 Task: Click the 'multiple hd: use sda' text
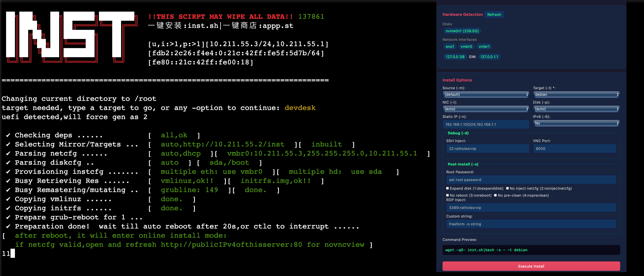[335, 172]
